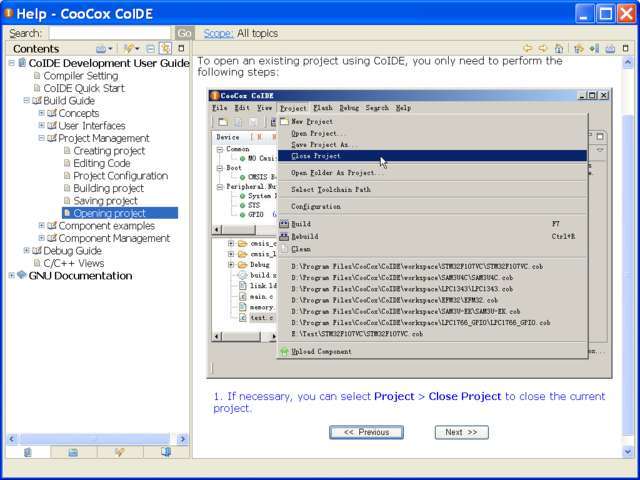640x480 pixels.
Task: Click Show in Table of Contents icon
Action: click(x=578, y=49)
